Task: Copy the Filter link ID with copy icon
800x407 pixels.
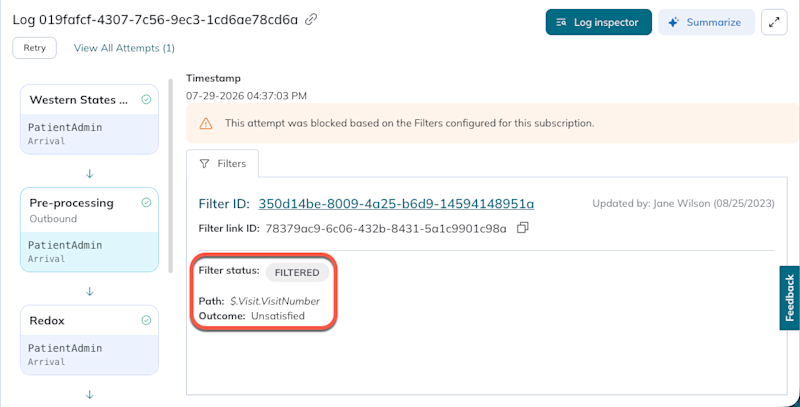Action: [x=522, y=228]
